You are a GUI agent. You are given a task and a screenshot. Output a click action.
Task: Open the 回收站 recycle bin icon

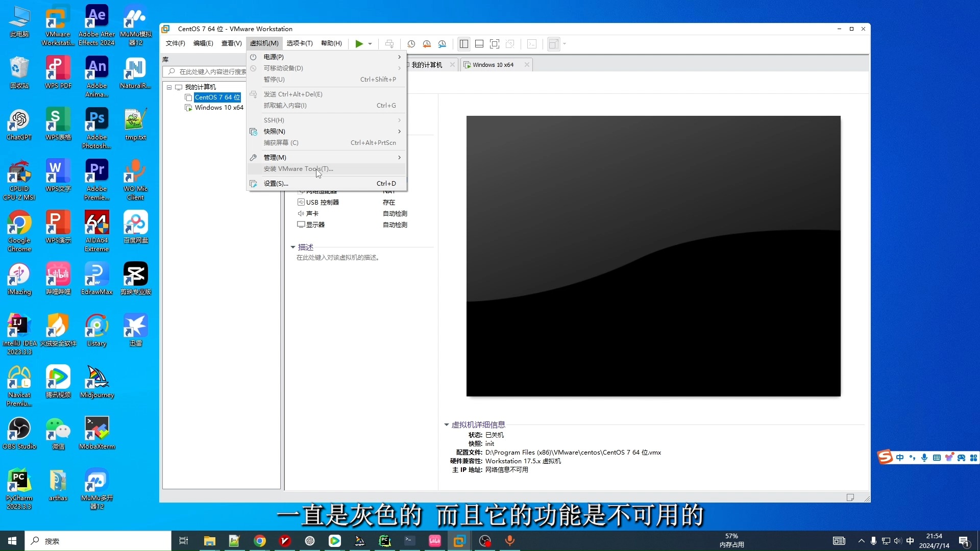pos(19,73)
